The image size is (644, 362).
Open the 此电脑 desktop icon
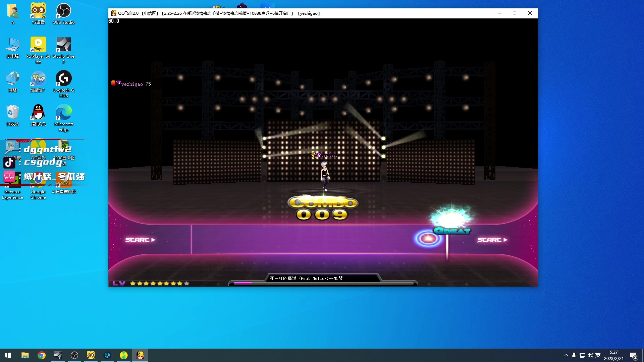coord(13,48)
